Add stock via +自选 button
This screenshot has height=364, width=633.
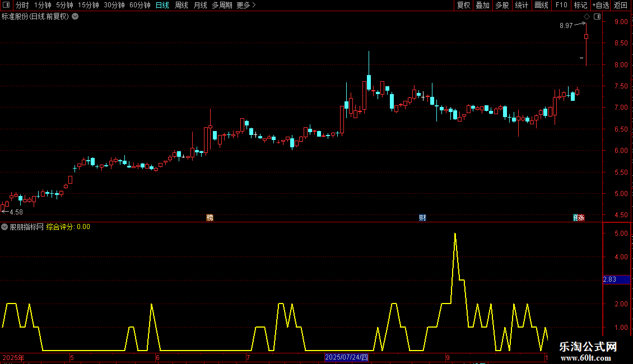coord(601,5)
